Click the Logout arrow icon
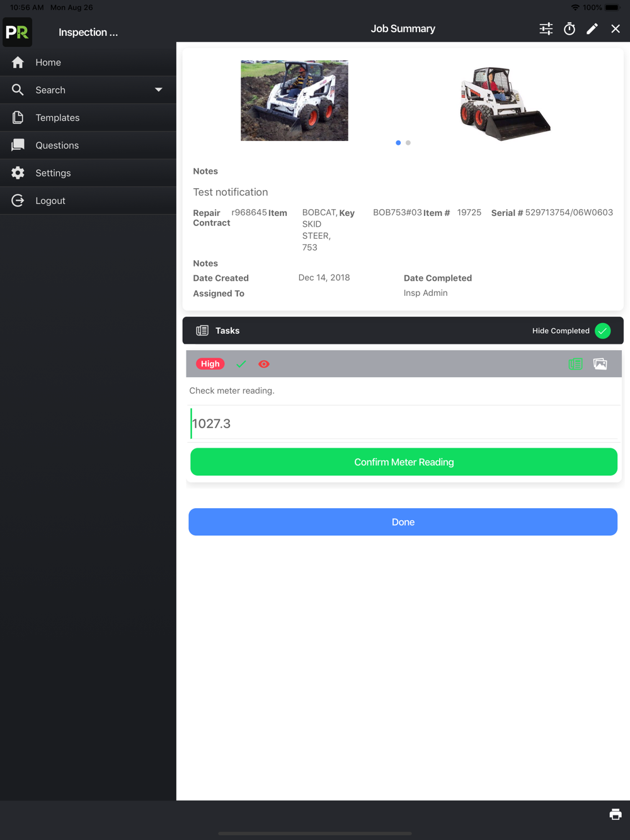 18,201
